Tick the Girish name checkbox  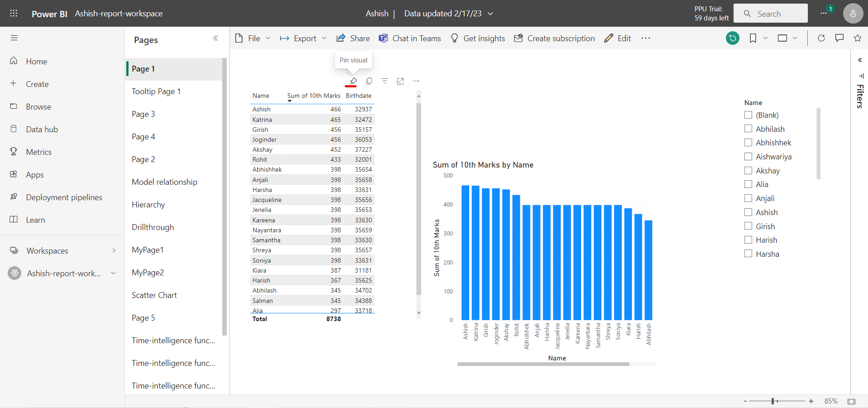click(x=748, y=226)
